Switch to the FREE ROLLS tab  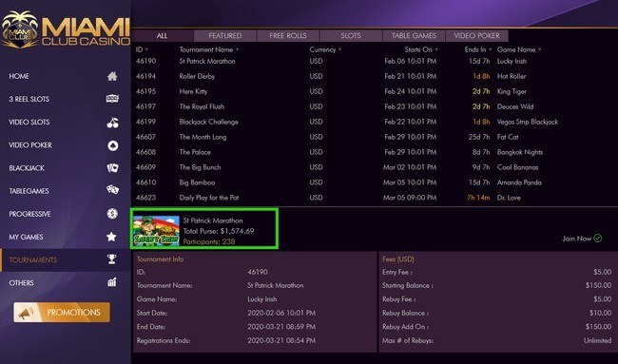point(288,35)
